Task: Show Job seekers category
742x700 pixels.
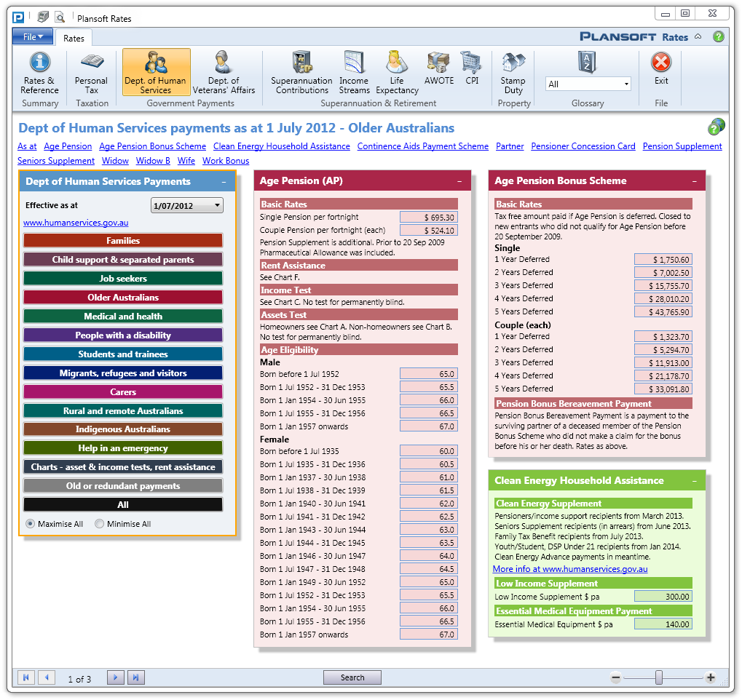Action: tap(123, 278)
